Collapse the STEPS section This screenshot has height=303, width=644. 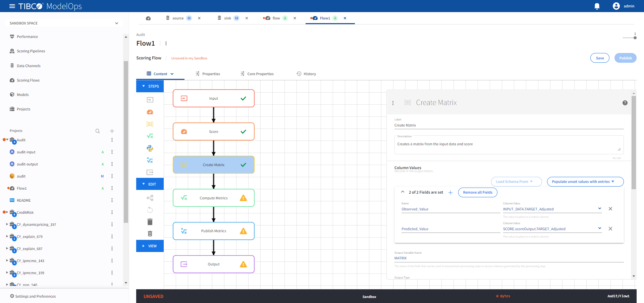click(x=150, y=86)
